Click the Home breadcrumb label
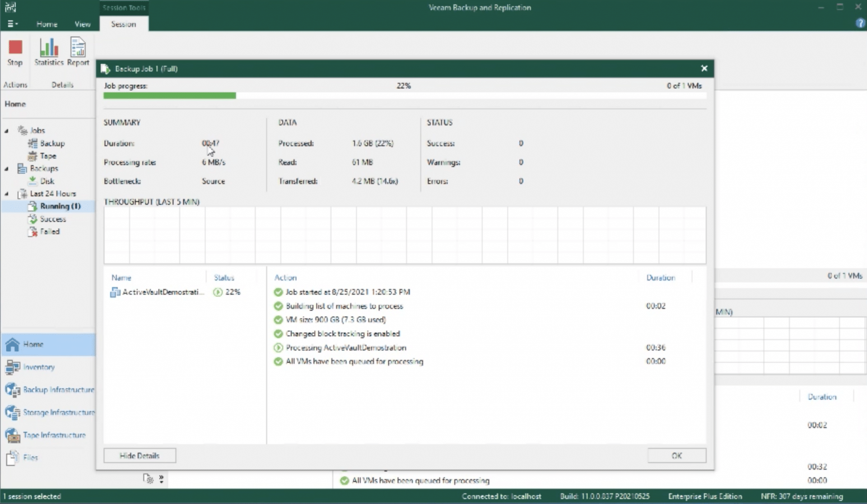This screenshot has height=504, width=867. pyautogui.click(x=15, y=104)
